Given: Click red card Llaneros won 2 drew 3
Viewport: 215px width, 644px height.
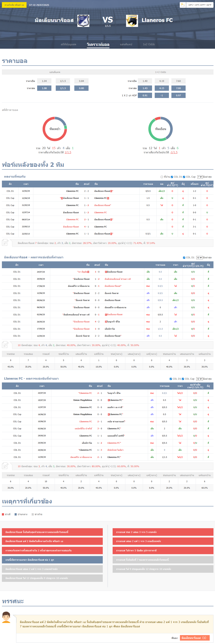Looking at the screenshot, I should pyautogui.click(x=163, y=532).
